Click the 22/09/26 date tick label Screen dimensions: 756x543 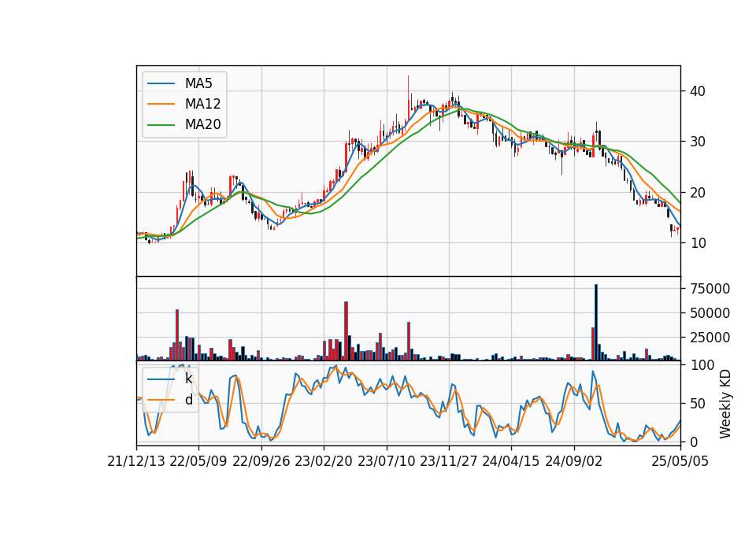coord(261,461)
